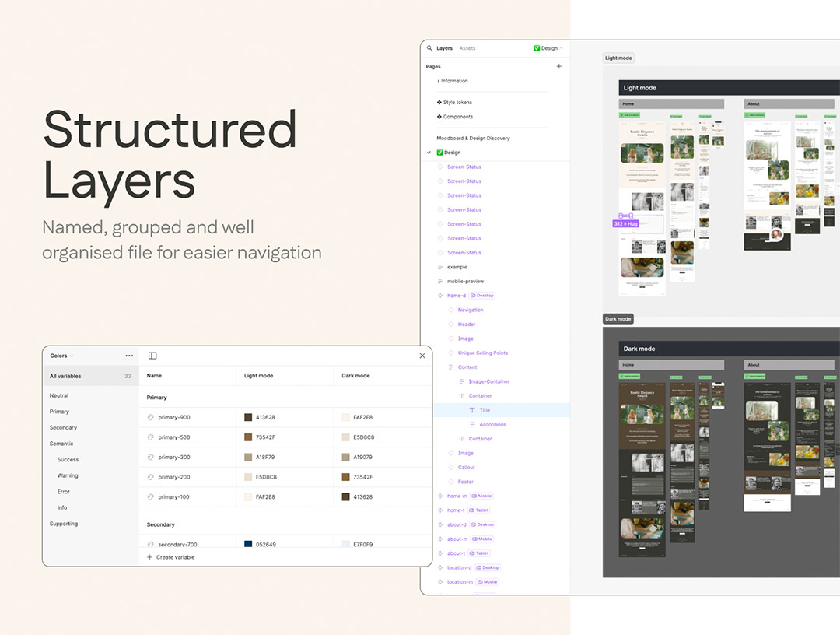Toggle the variables sidebar panel icon
This screenshot has height=635, width=840.
[x=152, y=356]
